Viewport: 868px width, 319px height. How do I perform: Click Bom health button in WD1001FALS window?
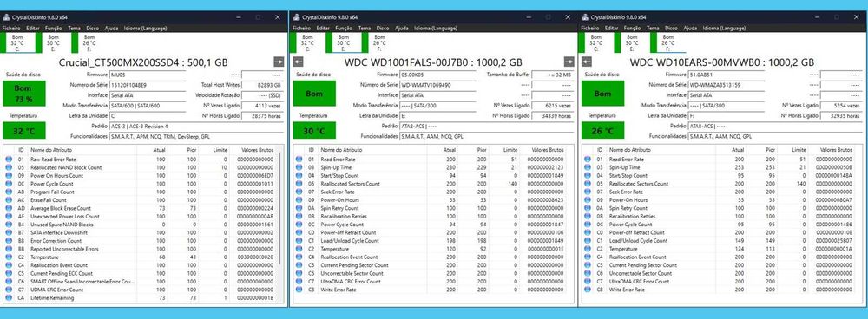click(x=314, y=94)
